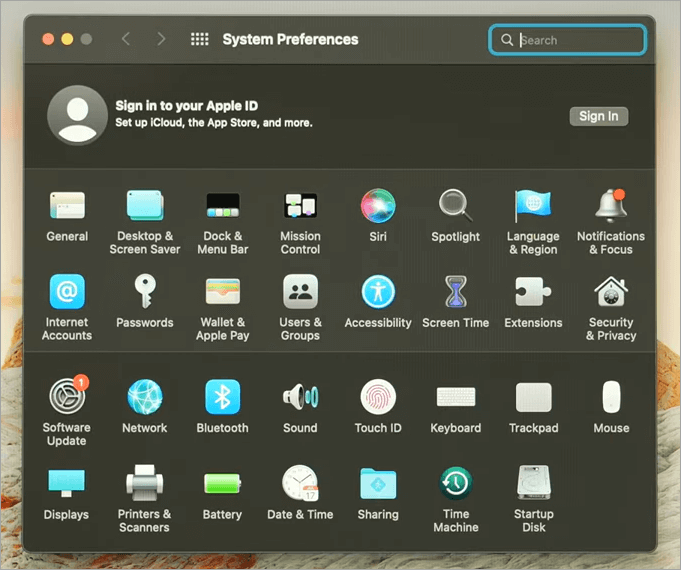Click the Search field
This screenshot has height=570, width=681.
click(567, 40)
